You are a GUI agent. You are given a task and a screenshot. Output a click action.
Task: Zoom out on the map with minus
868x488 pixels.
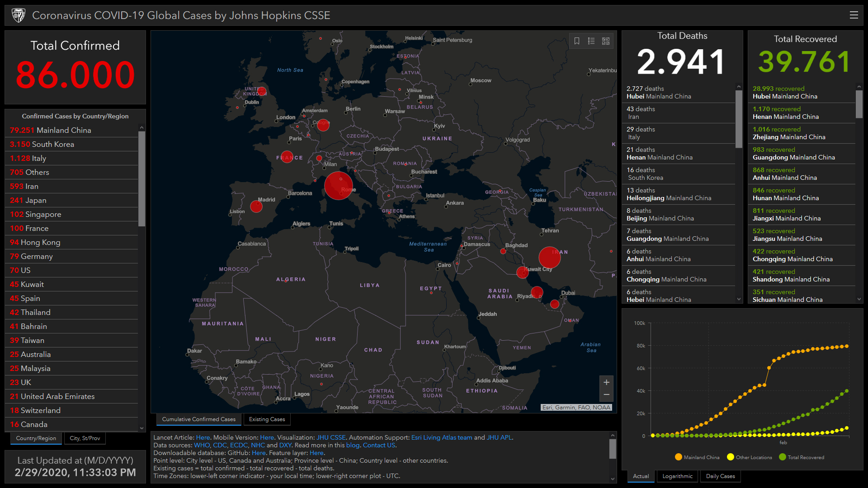pyautogui.click(x=606, y=395)
